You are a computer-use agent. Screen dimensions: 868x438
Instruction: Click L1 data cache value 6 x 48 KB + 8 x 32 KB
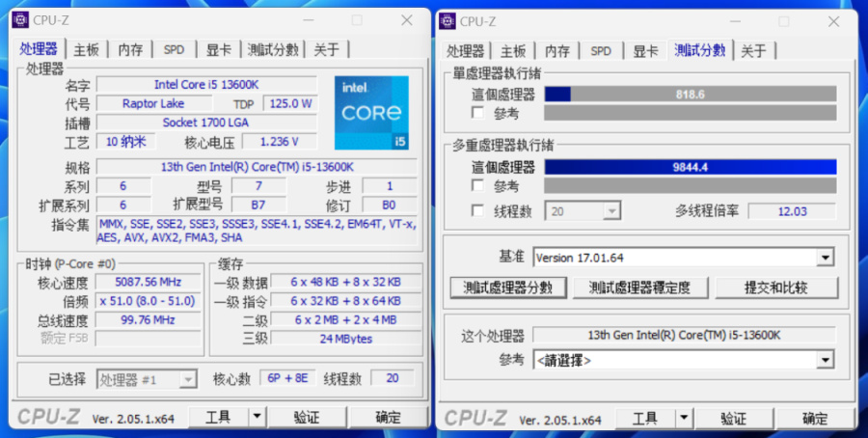pos(345,282)
